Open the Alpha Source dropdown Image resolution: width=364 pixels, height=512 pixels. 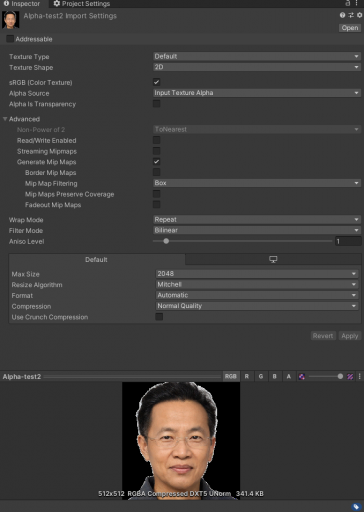pyautogui.click(x=257, y=93)
